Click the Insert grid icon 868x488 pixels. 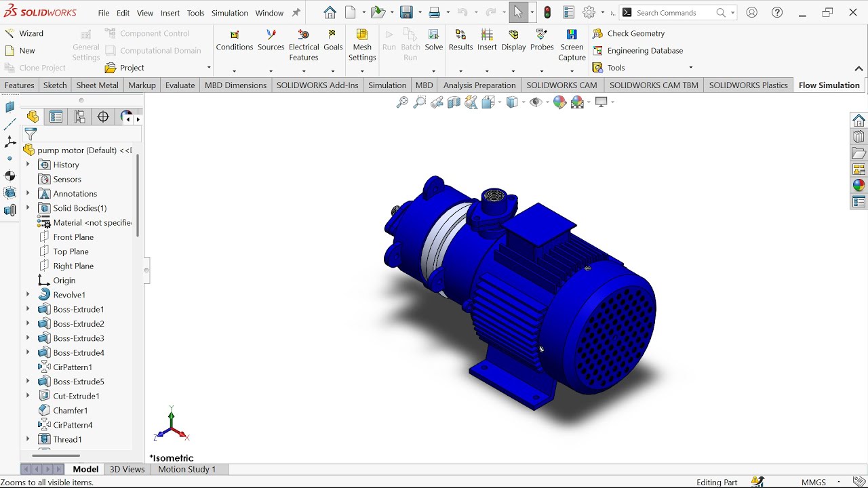point(487,35)
